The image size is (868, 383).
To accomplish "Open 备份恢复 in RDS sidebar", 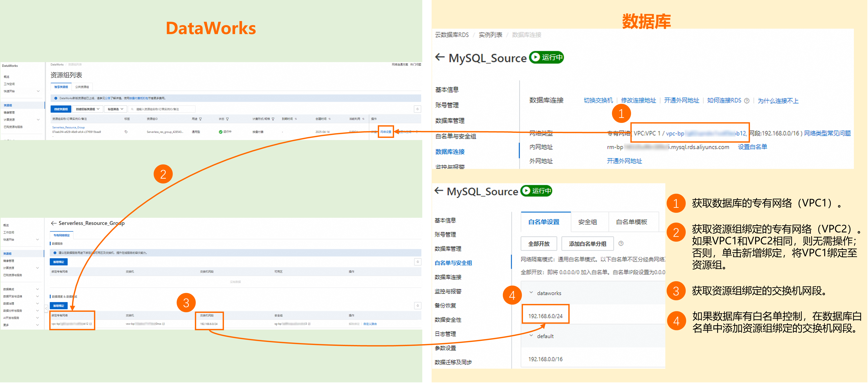I will 445,305.
